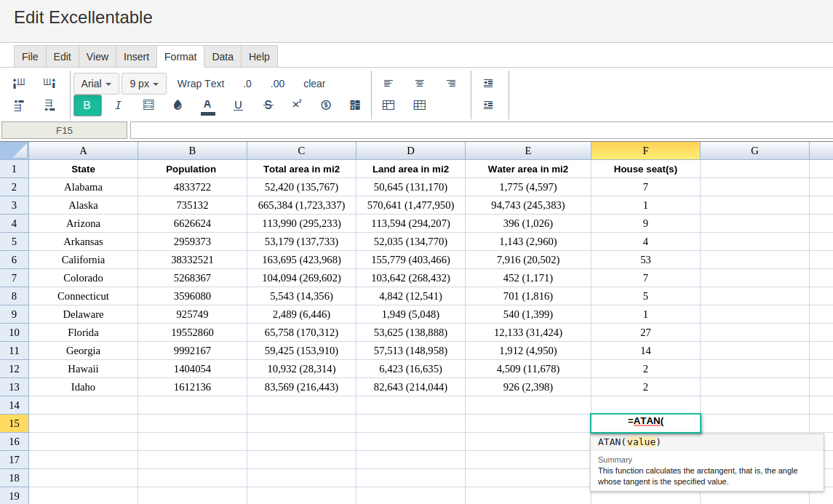Image resolution: width=833 pixels, height=504 pixels.
Task: Click the formula bar input field
Action: pos(482,130)
